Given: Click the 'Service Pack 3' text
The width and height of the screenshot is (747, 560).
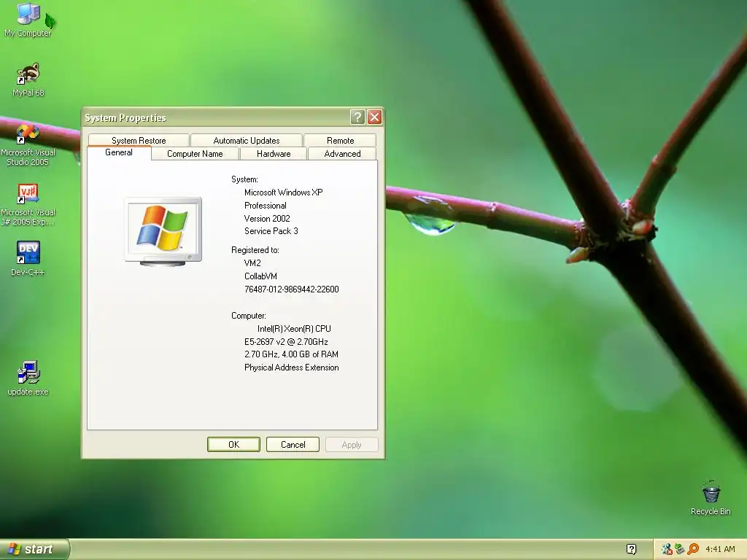Looking at the screenshot, I should [x=271, y=231].
